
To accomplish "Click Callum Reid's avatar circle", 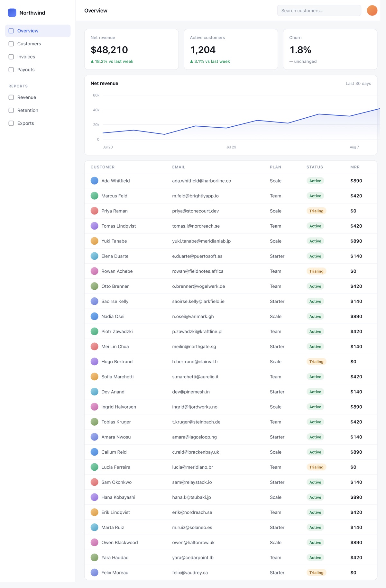I will [x=94, y=452].
